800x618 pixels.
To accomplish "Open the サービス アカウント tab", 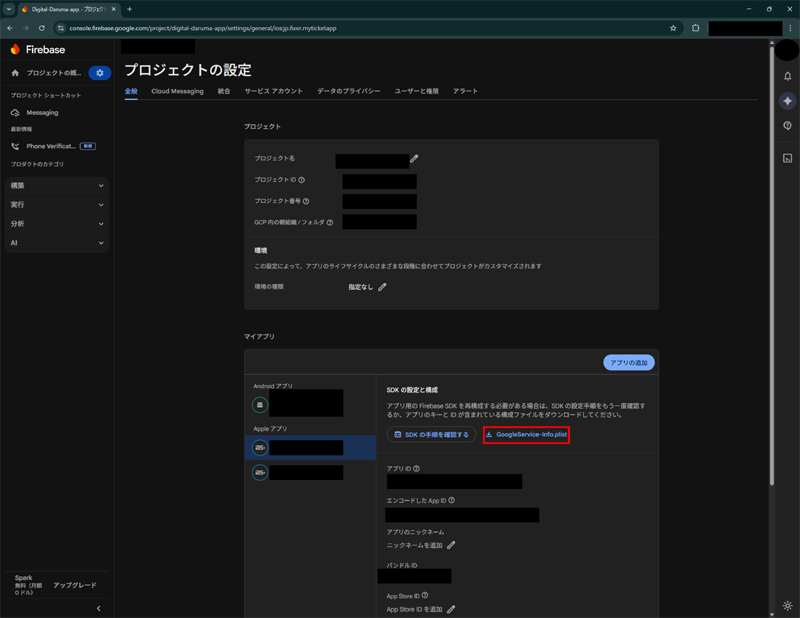I will coord(273,91).
